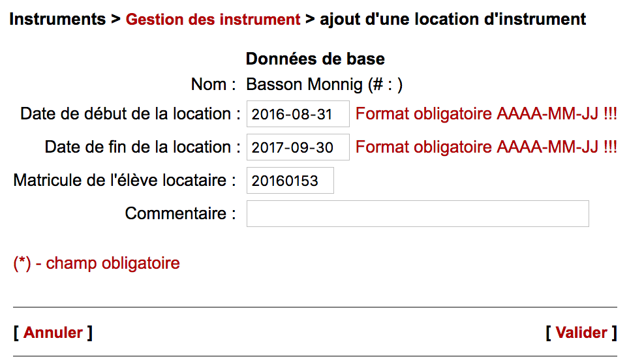Click the horizontal divider above Annuler
The height and width of the screenshot is (364, 629).
[314, 307]
